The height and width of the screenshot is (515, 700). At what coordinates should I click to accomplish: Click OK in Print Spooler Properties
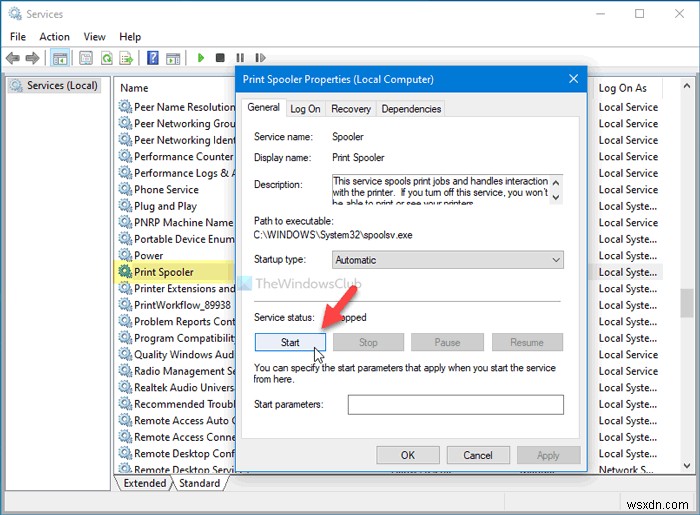coord(408,455)
